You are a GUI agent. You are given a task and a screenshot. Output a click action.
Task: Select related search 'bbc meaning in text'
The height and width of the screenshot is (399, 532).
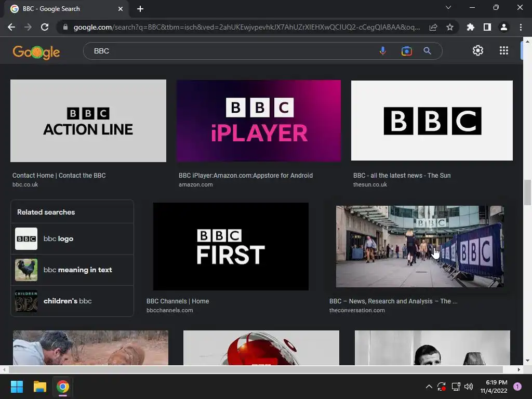coord(72,270)
